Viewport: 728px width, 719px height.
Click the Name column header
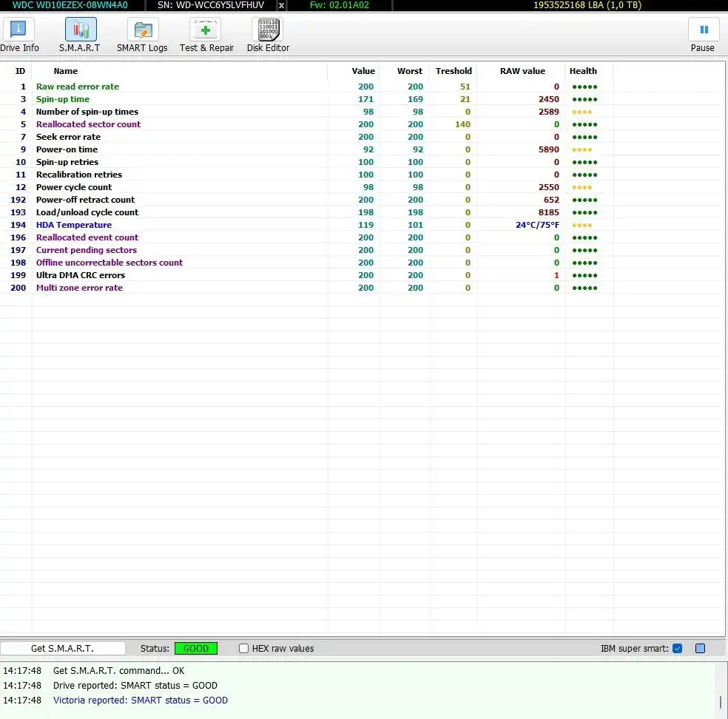pos(66,71)
